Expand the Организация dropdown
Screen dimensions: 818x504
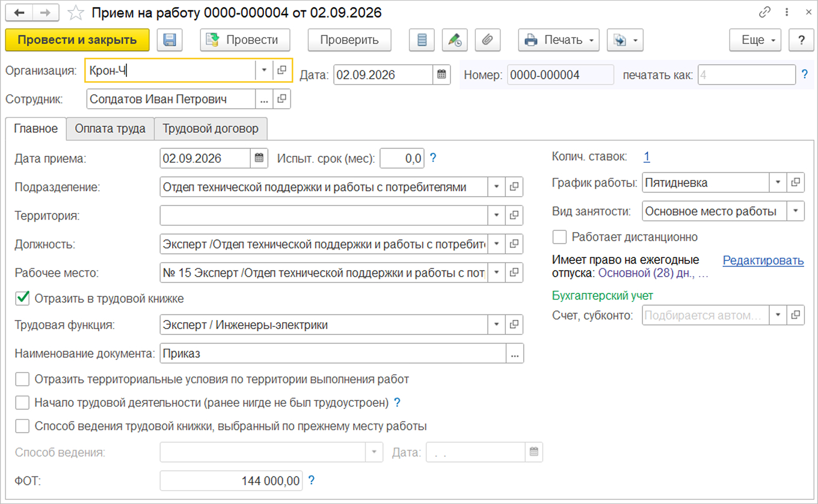pyautogui.click(x=264, y=70)
